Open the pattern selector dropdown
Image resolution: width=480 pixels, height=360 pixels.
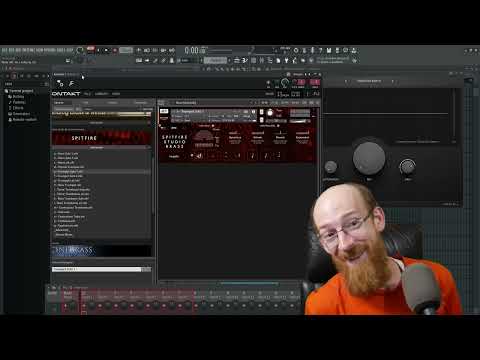(215, 60)
